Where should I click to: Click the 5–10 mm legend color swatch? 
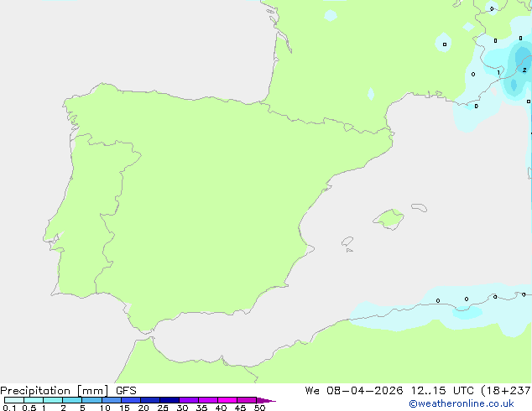click(91, 400)
